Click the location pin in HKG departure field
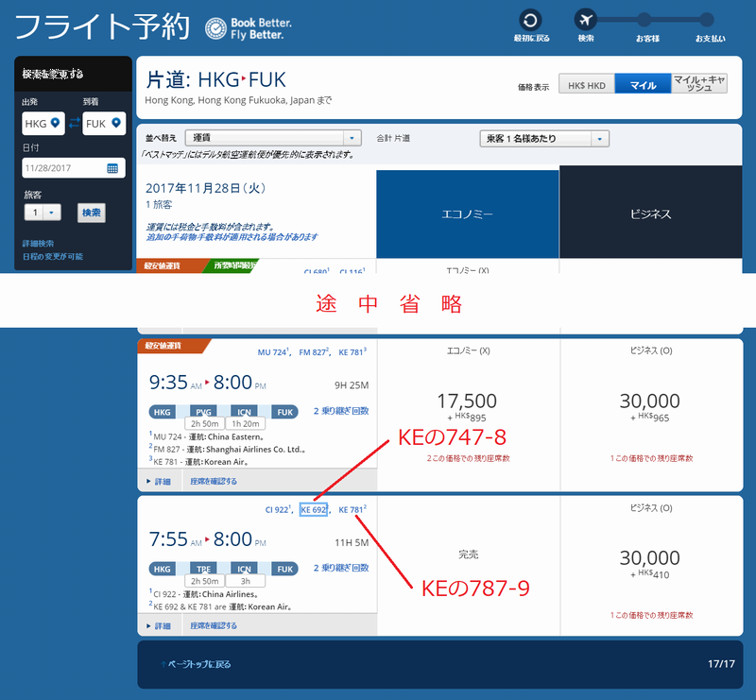Screen dimensions: 756x700 pyautogui.click(x=56, y=123)
